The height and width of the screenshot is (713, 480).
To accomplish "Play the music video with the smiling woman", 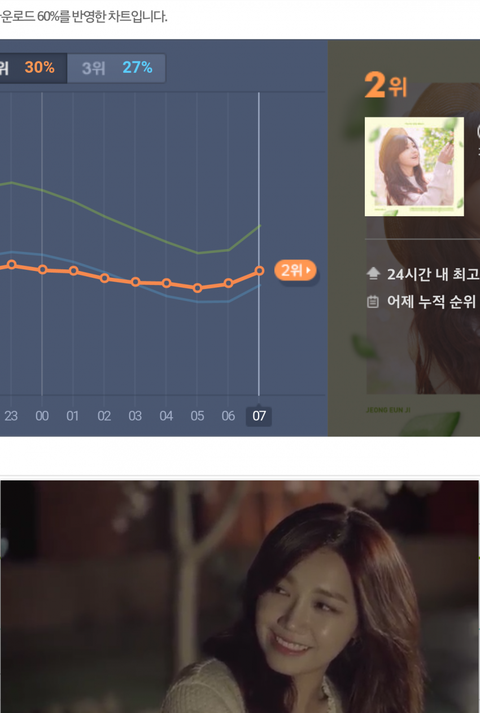I will 240,597.
